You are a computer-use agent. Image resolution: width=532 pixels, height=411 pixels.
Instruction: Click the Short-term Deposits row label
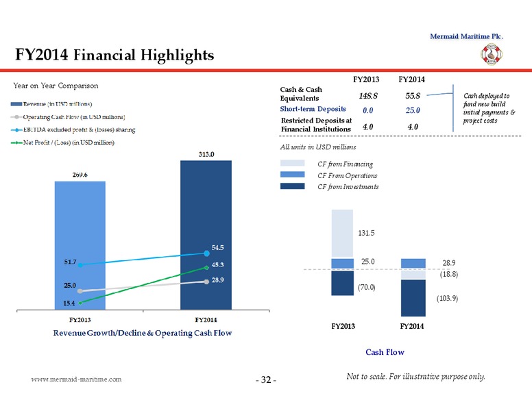313,109
